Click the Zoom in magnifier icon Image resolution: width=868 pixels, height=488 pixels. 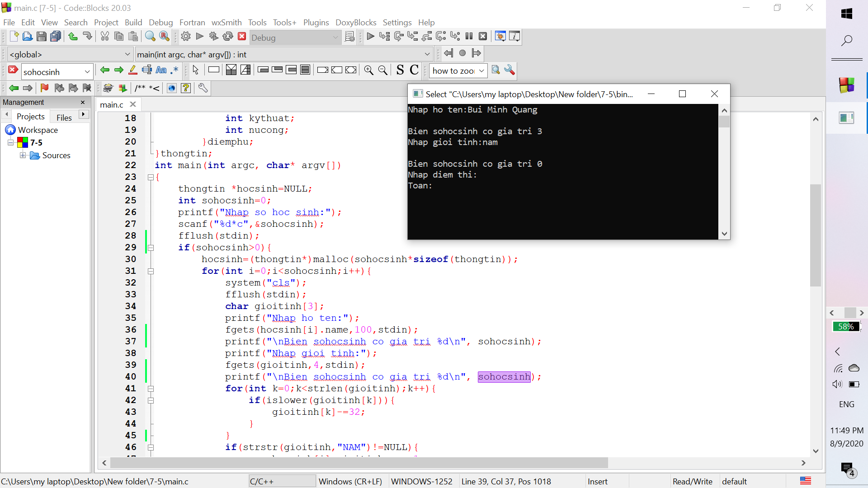(x=368, y=70)
